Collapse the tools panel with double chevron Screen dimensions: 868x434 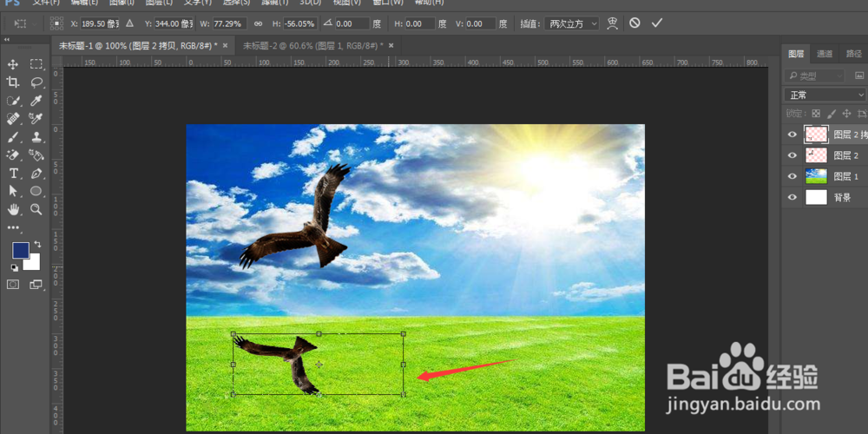click(7, 40)
